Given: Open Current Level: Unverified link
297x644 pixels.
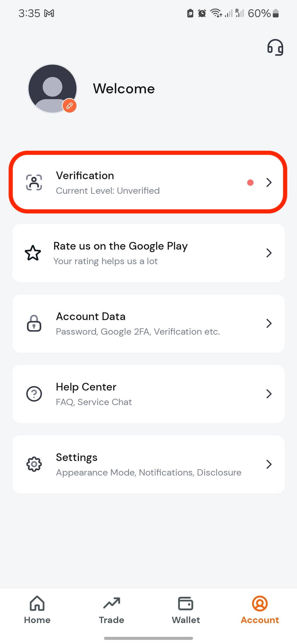Looking at the screenshot, I should pyautogui.click(x=108, y=191).
